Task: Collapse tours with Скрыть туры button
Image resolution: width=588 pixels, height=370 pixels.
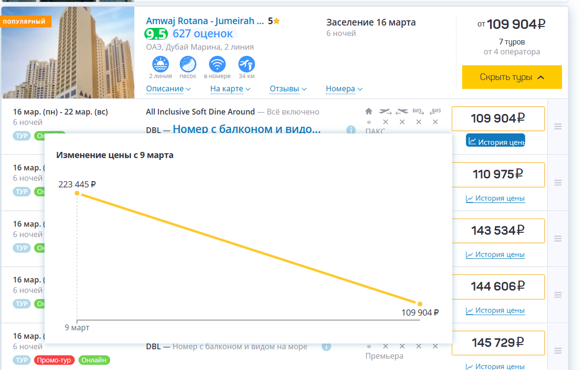Action: coord(512,77)
